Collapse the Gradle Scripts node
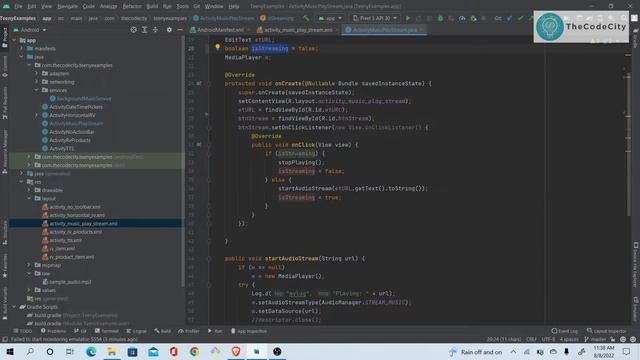640x360 pixels. [14, 307]
